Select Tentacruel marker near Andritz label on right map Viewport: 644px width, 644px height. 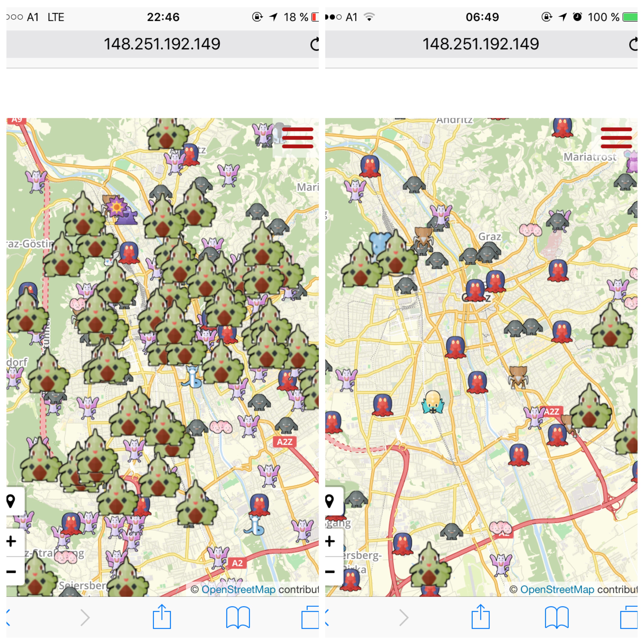pyautogui.click(x=562, y=128)
